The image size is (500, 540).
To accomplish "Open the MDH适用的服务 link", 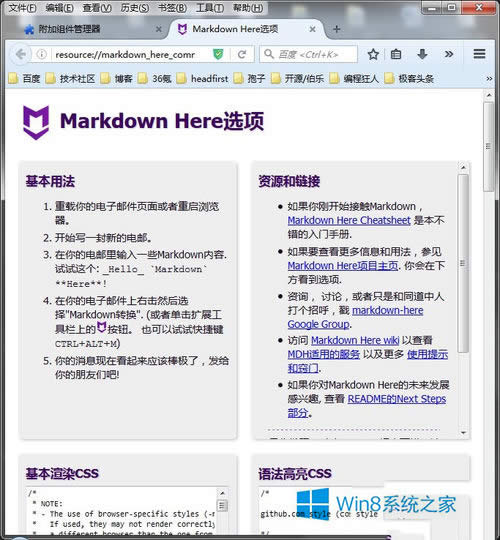I will click(323, 354).
